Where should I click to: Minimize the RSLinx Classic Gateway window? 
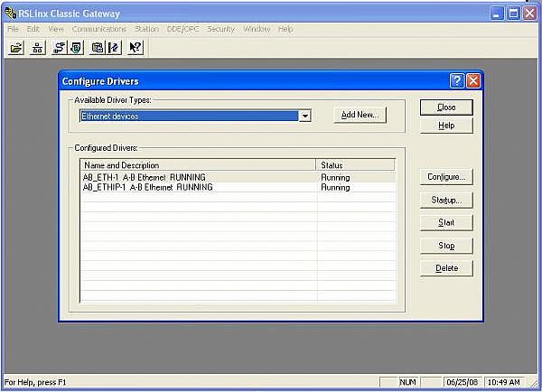point(497,14)
